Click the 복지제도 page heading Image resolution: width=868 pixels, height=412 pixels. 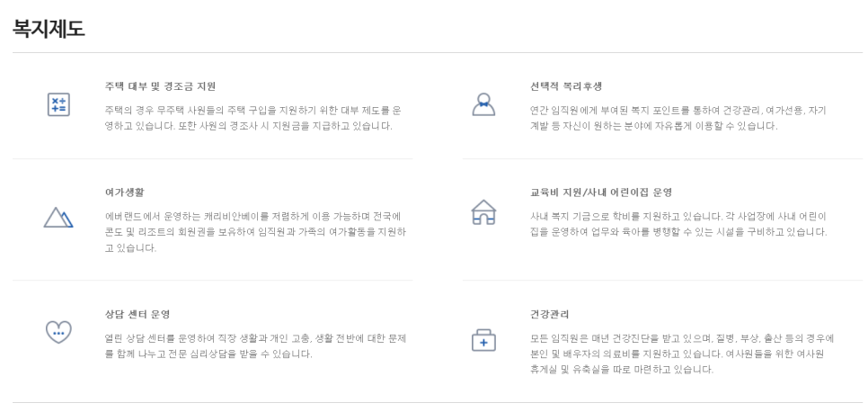click(x=49, y=28)
